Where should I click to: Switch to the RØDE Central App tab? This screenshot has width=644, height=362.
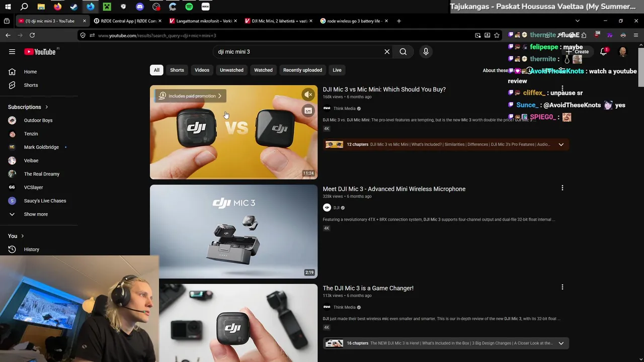(128, 21)
